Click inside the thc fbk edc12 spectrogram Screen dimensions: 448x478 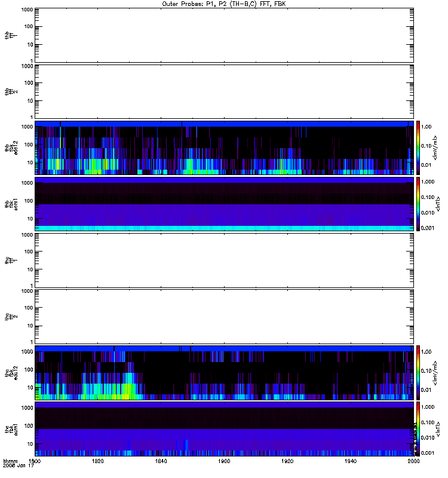224,373
